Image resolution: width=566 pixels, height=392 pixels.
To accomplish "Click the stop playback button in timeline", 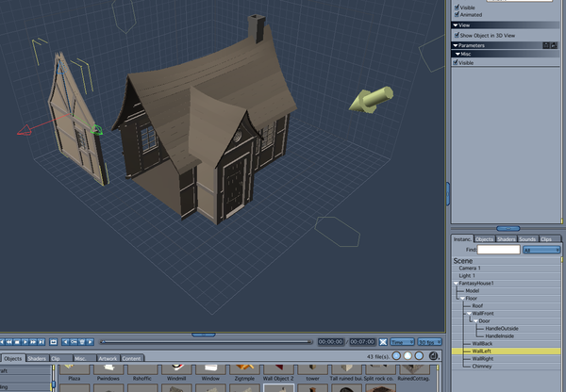I will tap(17, 342).
